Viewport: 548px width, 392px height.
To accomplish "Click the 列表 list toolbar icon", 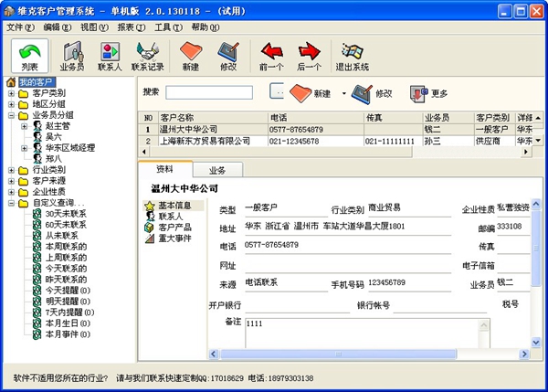I will pos(30,56).
